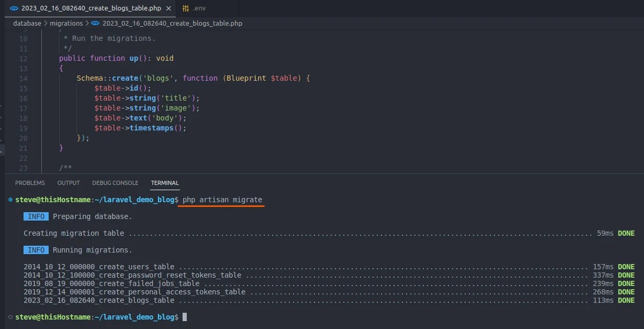
Task: Open the create_blogs_table.php breadcrumb dropdown
Action: coord(172,23)
